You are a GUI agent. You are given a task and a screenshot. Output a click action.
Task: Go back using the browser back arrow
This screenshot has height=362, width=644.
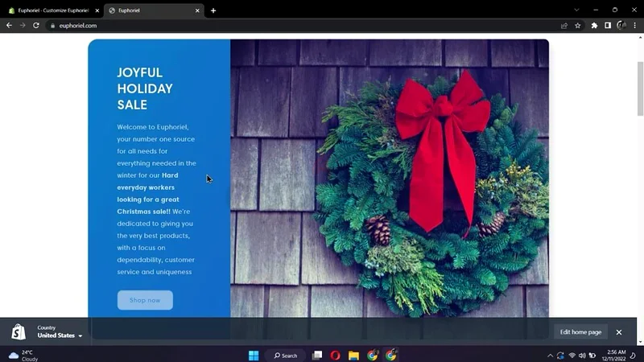click(x=9, y=26)
